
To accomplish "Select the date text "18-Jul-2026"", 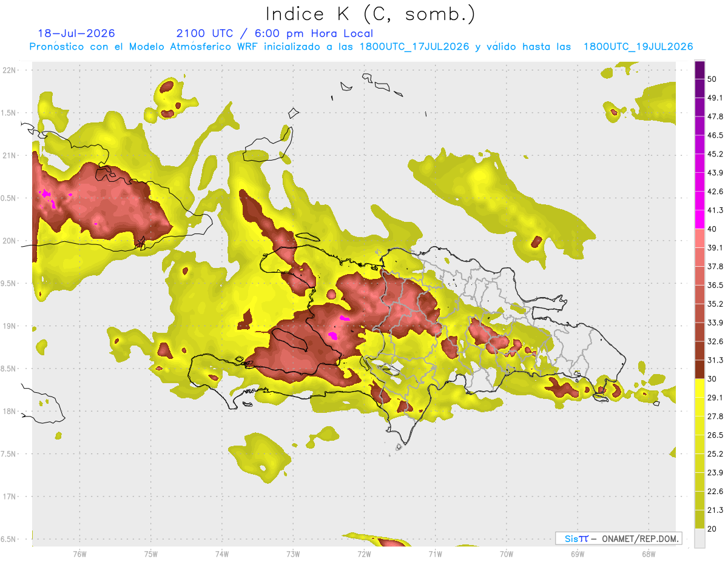I will click(x=76, y=33).
